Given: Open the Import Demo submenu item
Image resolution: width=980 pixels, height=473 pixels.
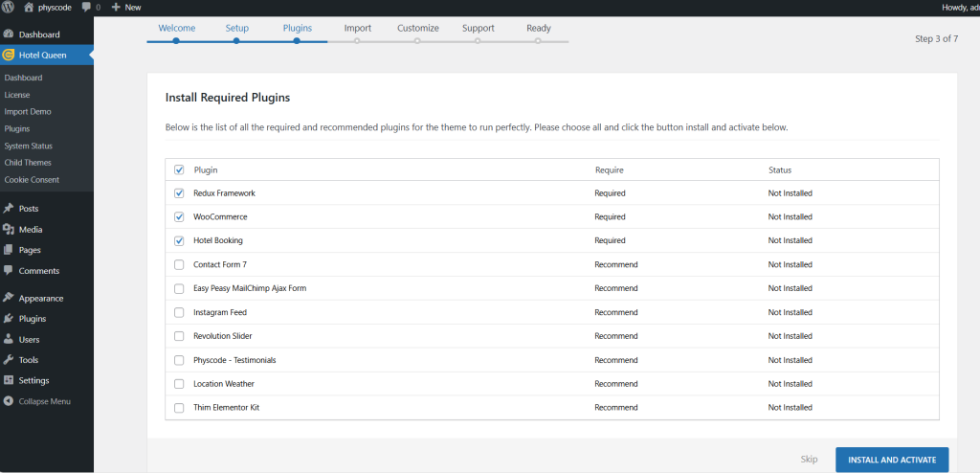Looking at the screenshot, I should [28, 111].
